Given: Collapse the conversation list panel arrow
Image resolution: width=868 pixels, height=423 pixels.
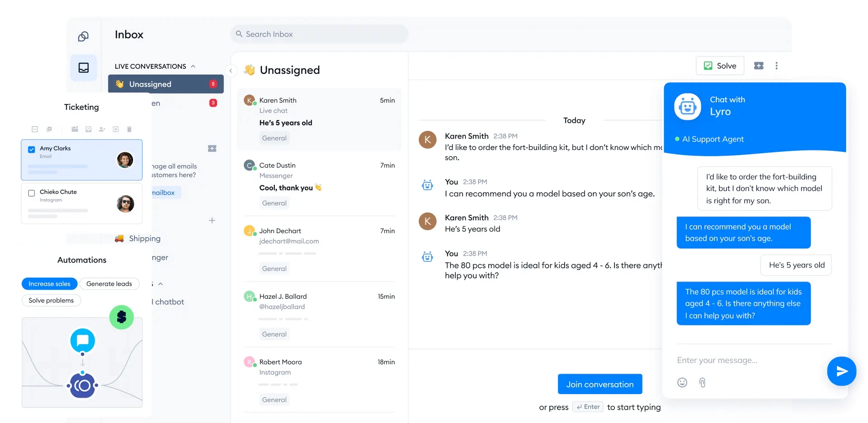Looking at the screenshot, I should pyautogui.click(x=231, y=70).
